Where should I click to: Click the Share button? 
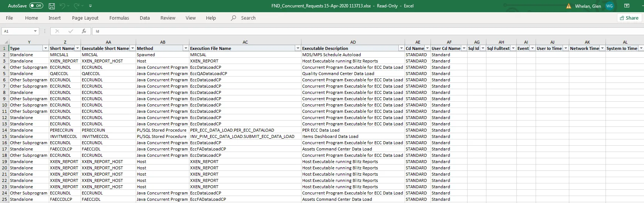coord(628,18)
